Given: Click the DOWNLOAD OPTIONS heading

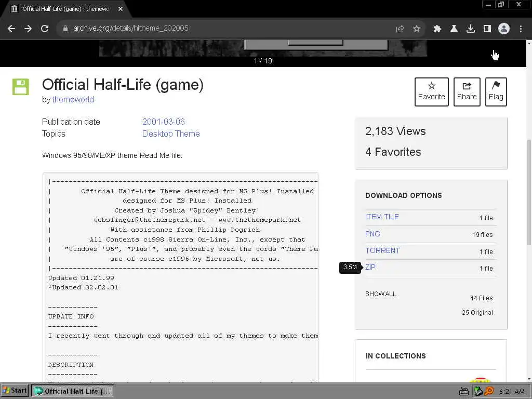Looking at the screenshot, I should [403, 195].
